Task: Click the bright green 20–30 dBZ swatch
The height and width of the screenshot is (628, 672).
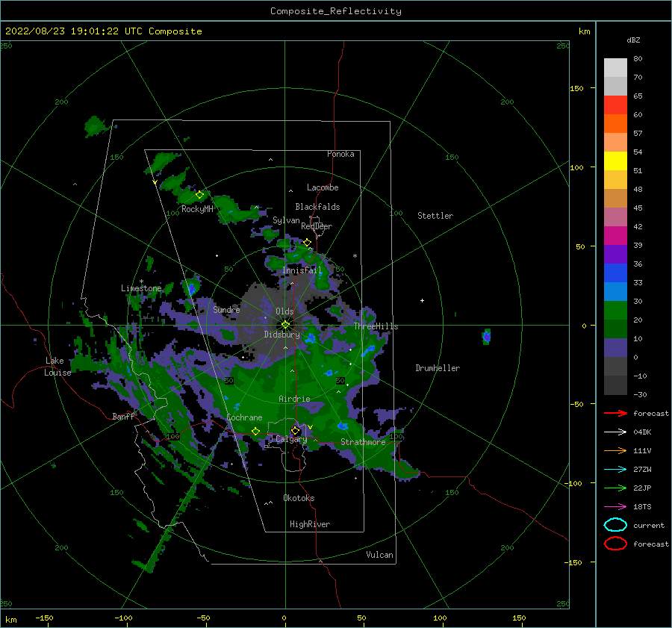Action: [x=615, y=311]
